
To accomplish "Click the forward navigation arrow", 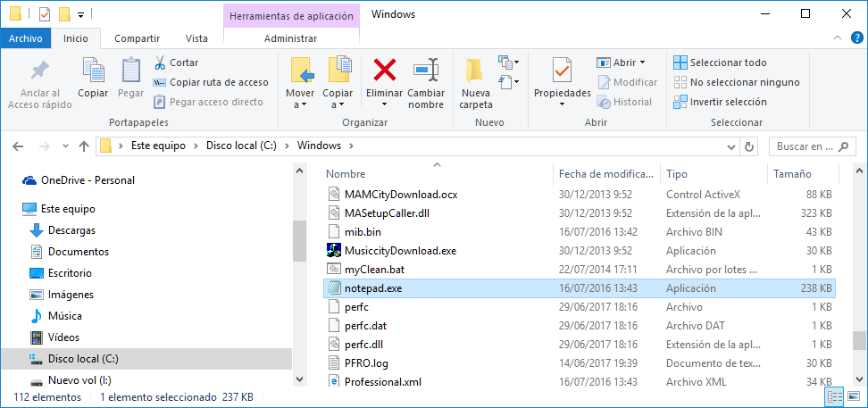I will pos(46,146).
